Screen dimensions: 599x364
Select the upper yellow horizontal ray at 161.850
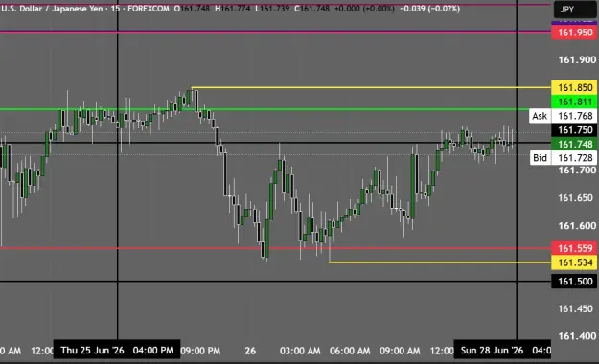(371, 87)
